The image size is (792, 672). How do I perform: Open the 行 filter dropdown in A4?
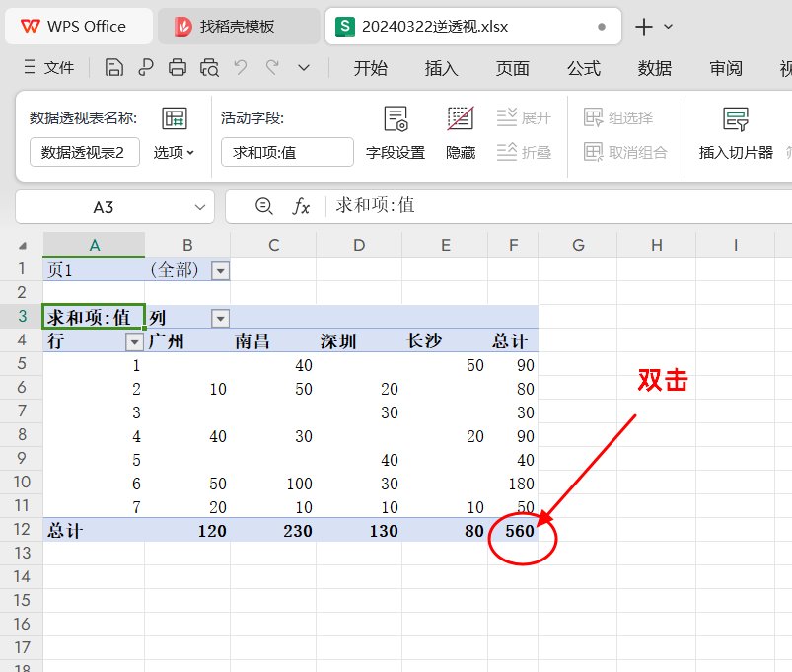pyautogui.click(x=134, y=342)
